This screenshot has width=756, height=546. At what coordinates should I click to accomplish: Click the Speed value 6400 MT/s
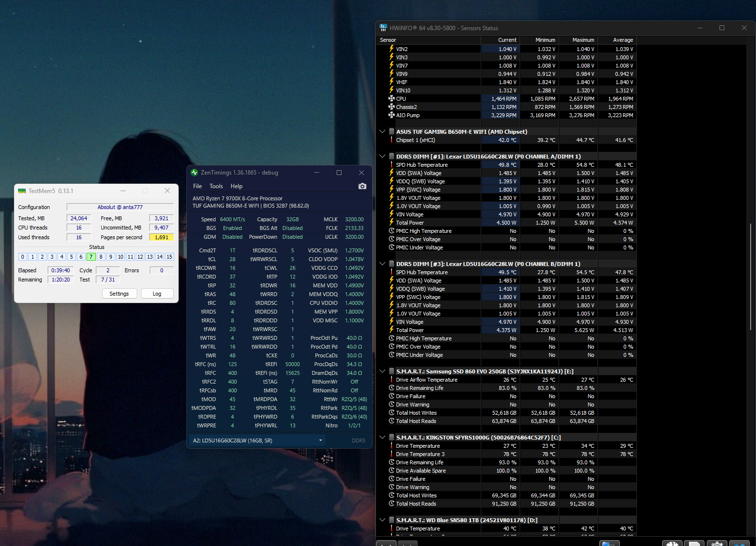tap(233, 219)
